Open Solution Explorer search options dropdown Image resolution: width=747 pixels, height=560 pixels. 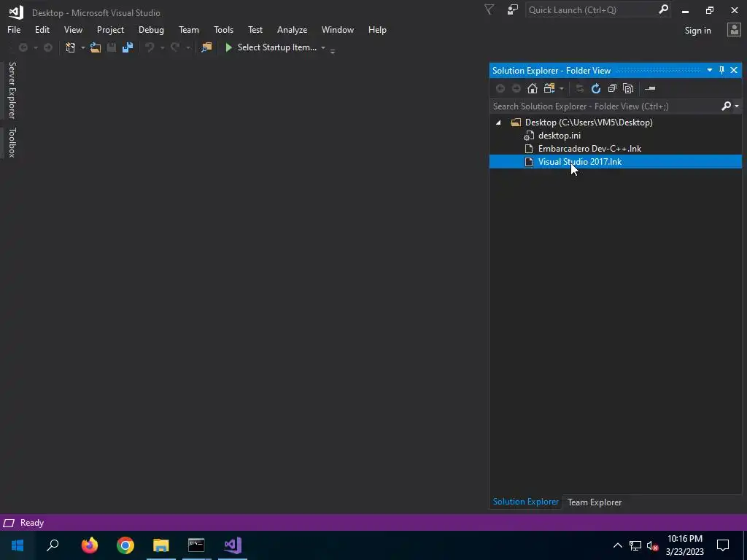coord(737,106)
